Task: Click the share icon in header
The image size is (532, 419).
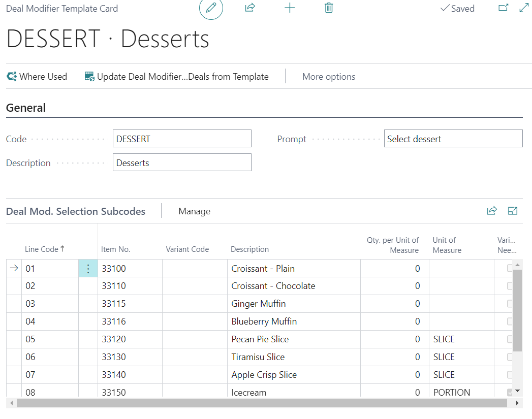Action: point(249,8)
